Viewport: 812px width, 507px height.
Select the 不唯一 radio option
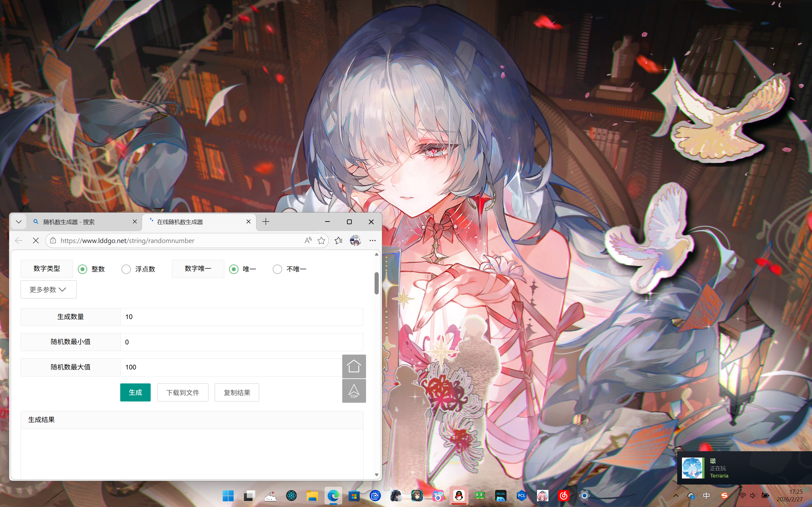277,269
